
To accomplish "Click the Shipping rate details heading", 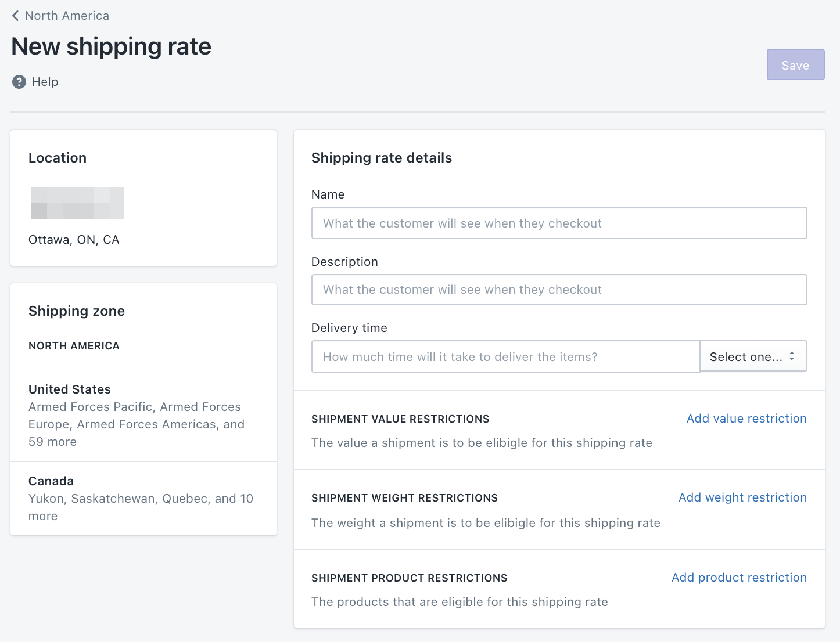I will coord(382,158).
